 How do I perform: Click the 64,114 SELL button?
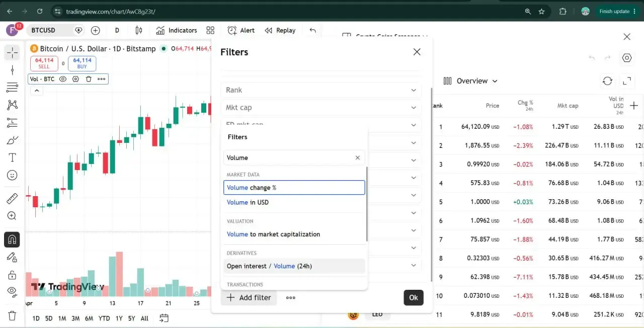point(44,63)
